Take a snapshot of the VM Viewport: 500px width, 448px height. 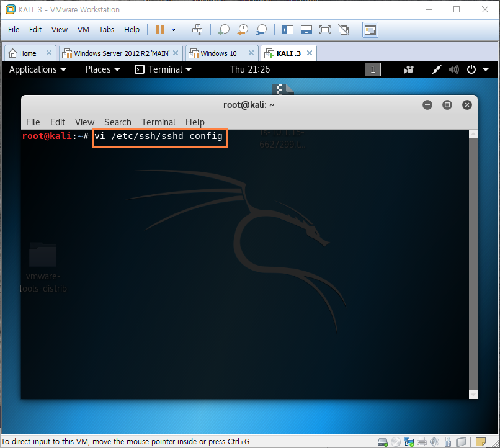pos(224,30)
